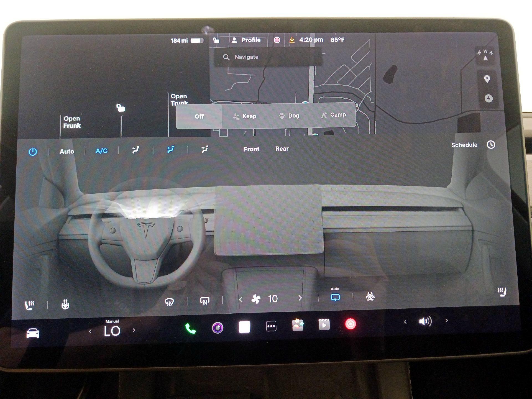Select Keep climate mode
The height and width of the screenshot is (399, 532).
(244, 116)
